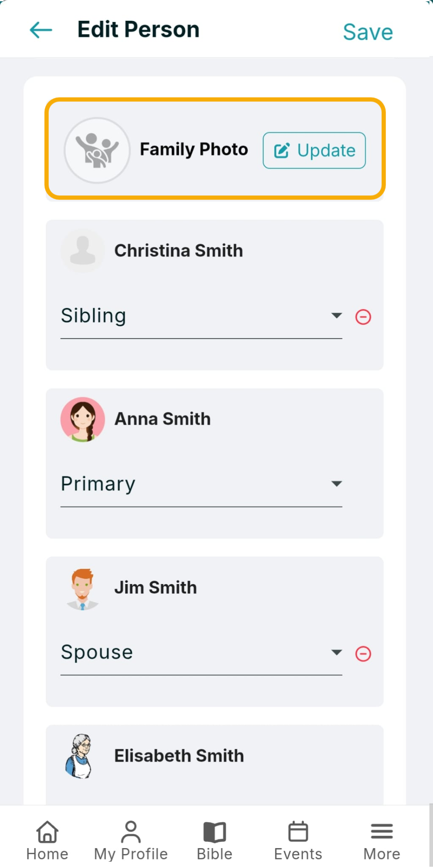Image resolution: width=433 pixels, height=868 pixels.
Task: Click Anna Smith's avatar picture
Action: [83, 419]
